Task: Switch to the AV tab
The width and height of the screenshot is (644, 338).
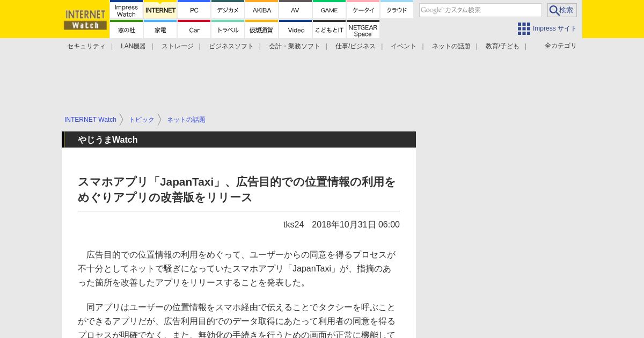Action: coord(296,9)
